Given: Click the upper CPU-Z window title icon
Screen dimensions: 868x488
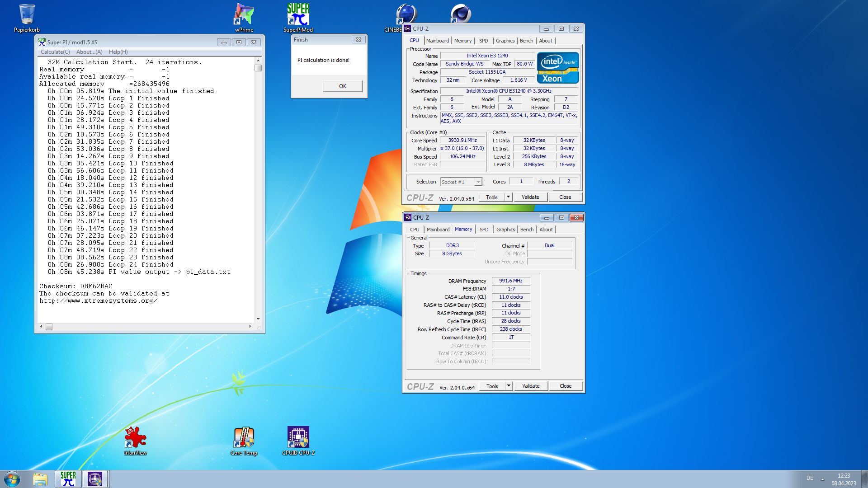Looking at the screenshot, I should click(x=407, y=28).
